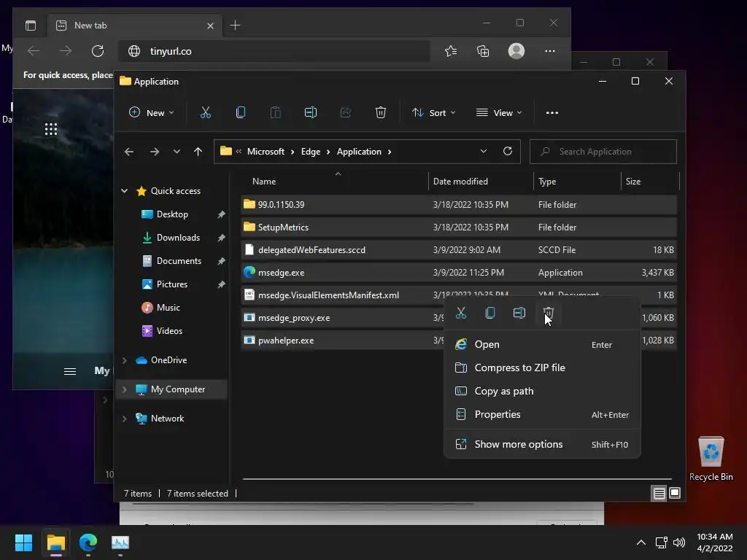Click the Paste icon in Explorer toolbar
The height and width of the screenshot is (560, 747).
pyautogui.click(x=275, y=113)
